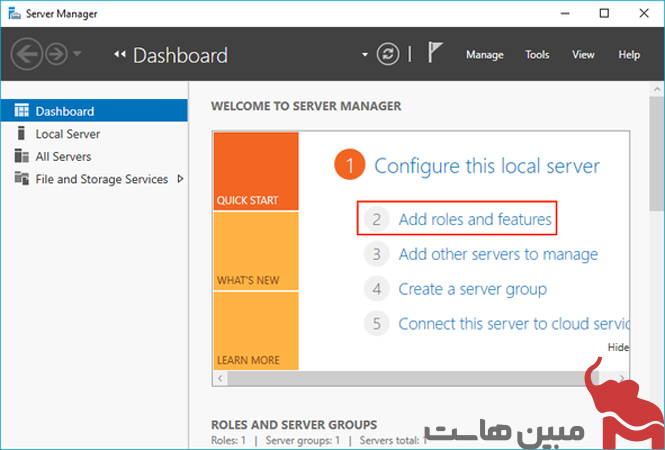The width and height of the screenshot is (665, 450).
Task: Click the Local Server icon in sidebar
Action: coord(20,133)
